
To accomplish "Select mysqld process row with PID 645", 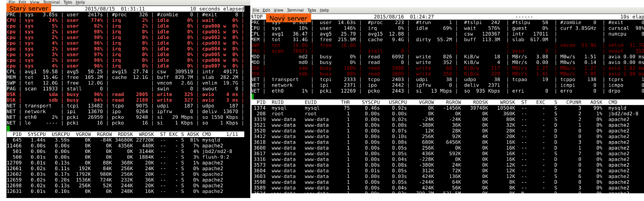I will (x=125, y=140).
